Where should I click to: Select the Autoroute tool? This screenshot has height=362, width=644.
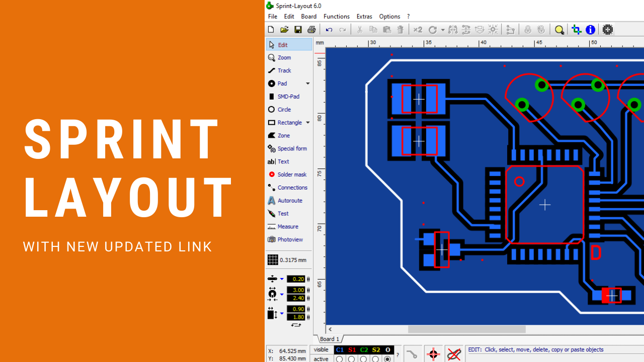coord(289,201)
